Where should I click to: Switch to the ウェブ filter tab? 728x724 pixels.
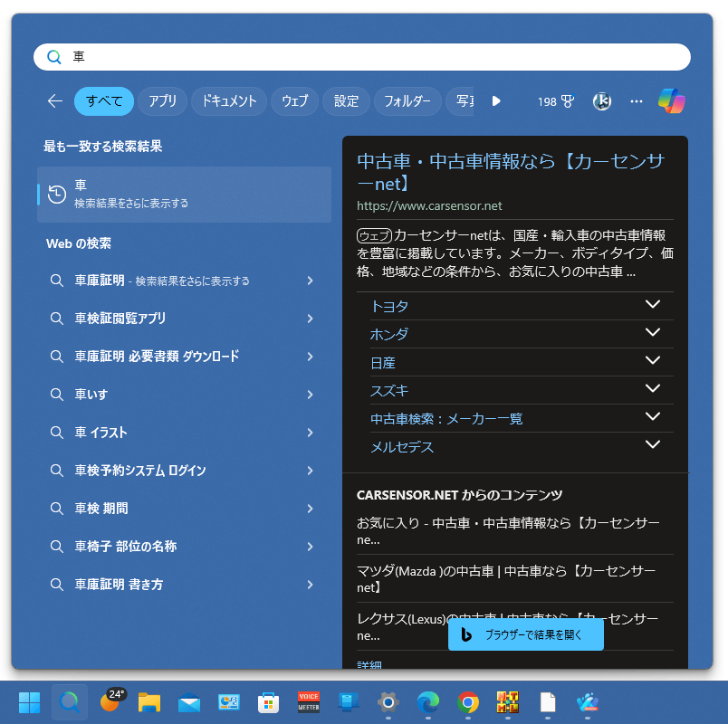295,100
